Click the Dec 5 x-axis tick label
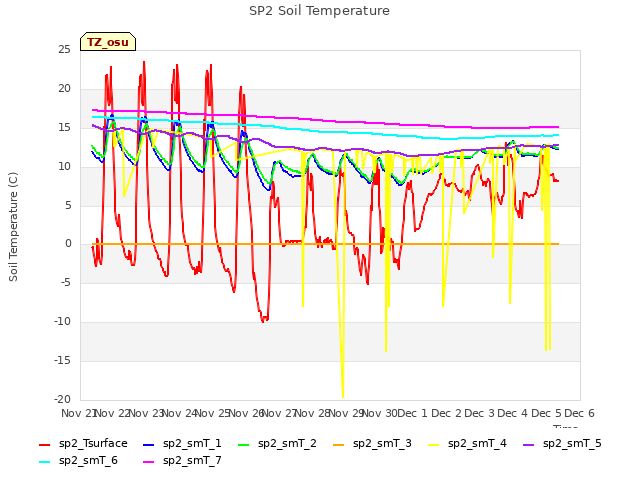 click(x=546, y=413)
